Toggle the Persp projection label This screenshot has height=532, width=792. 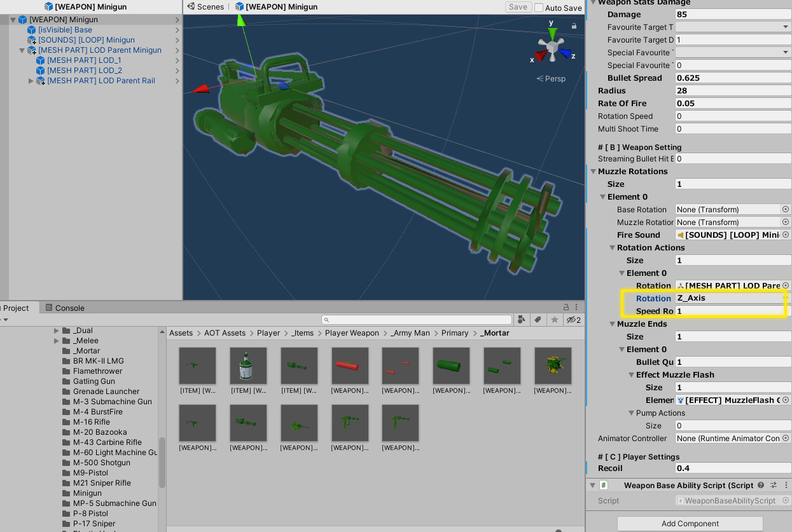[551, 79]
